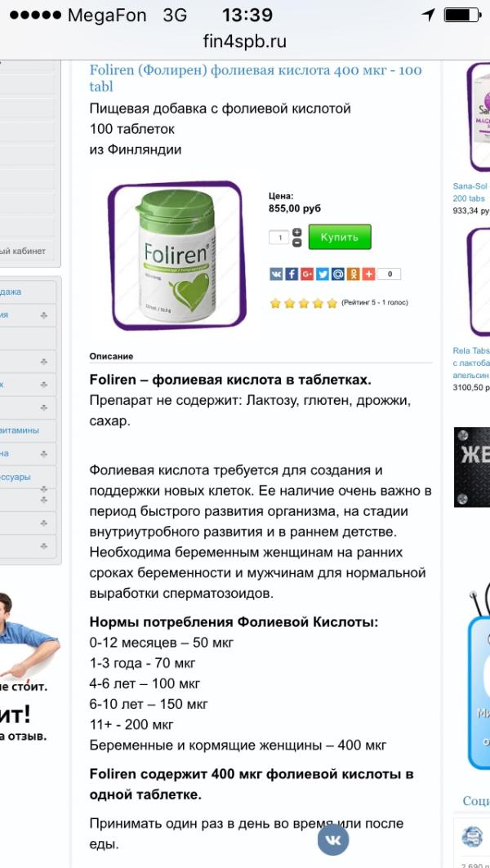
Task: Share the product on Facebook
Action: tap(292, 274)
